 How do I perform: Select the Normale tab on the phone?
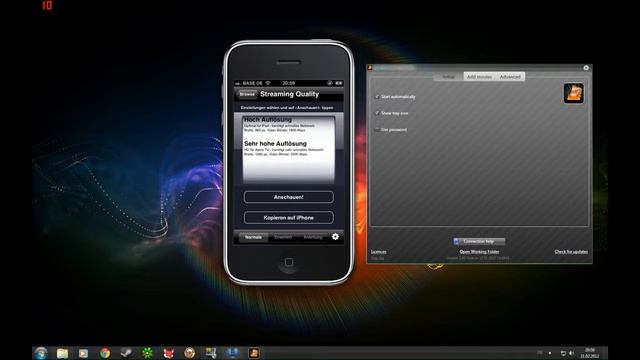(253, 237)
